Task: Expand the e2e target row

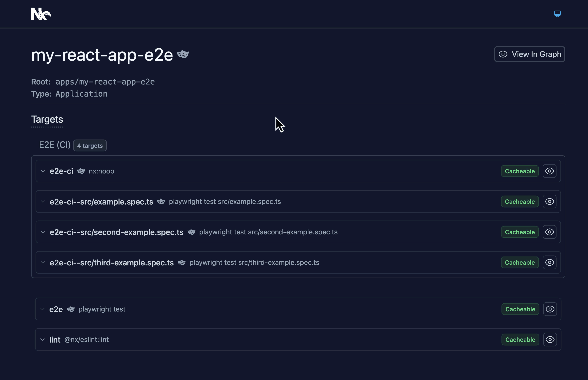Action: coord(43,309)
